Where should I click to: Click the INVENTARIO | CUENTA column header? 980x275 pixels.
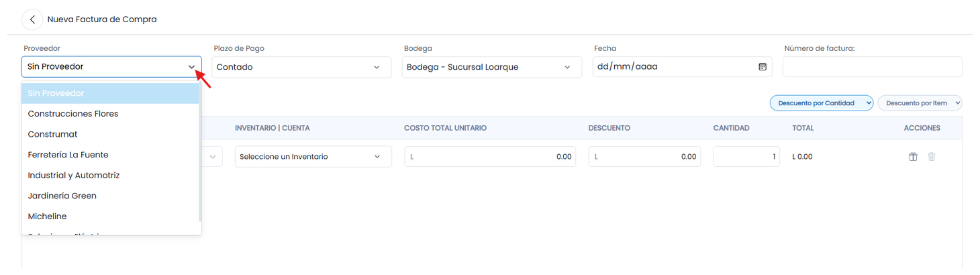[272, 128]
